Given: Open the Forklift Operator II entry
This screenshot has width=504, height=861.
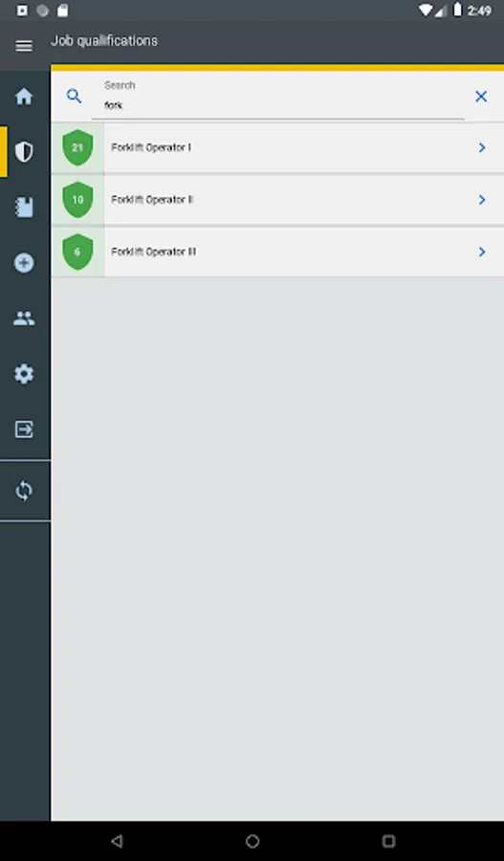Looking at the screenshot, I should pyautogui.click(x=277, y=199).
